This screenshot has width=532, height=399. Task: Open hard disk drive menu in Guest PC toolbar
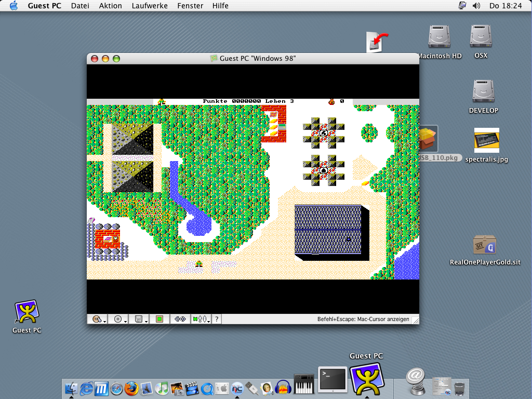98,320
